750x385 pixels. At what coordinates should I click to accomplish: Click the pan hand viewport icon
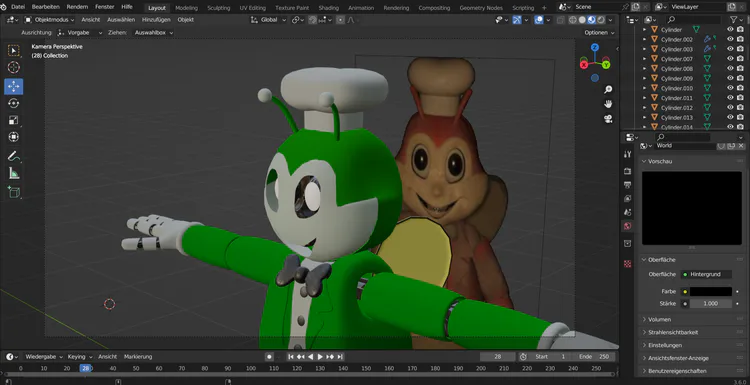(x=608, y=104)
